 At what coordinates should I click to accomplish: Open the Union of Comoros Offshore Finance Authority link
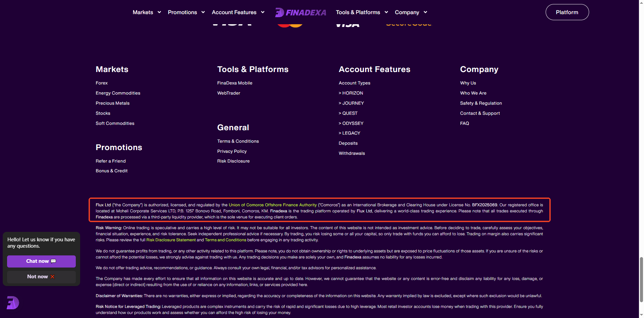[x=273, y=205]
